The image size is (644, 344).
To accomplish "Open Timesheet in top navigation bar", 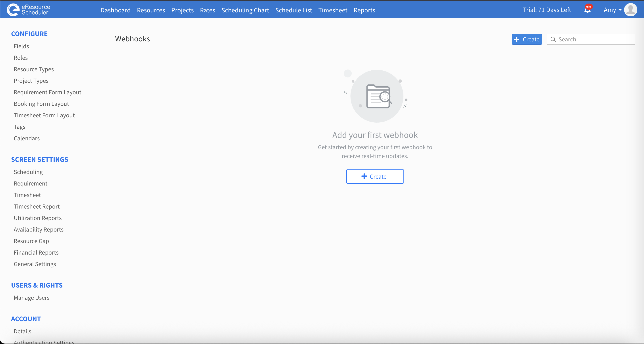I will (x=333, y=10).
